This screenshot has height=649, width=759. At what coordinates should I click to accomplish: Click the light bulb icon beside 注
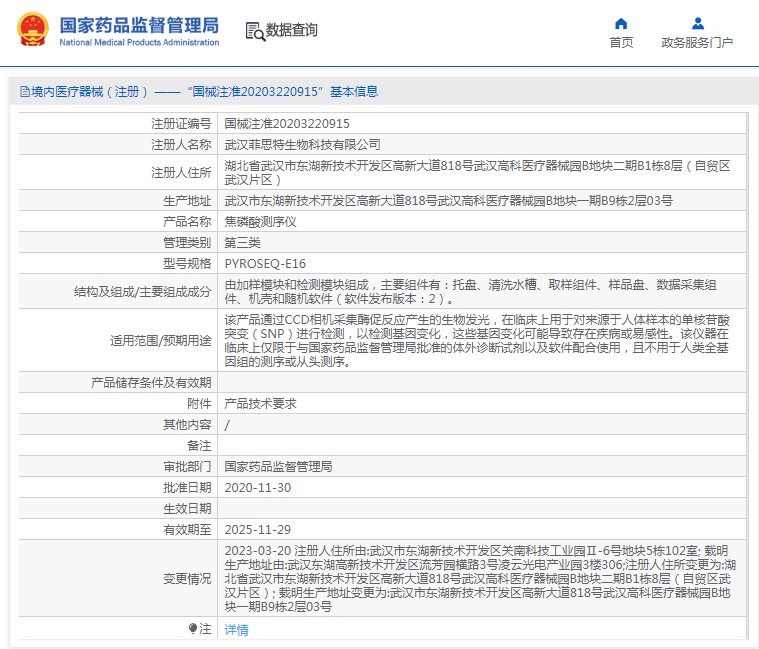pos(193,629)
